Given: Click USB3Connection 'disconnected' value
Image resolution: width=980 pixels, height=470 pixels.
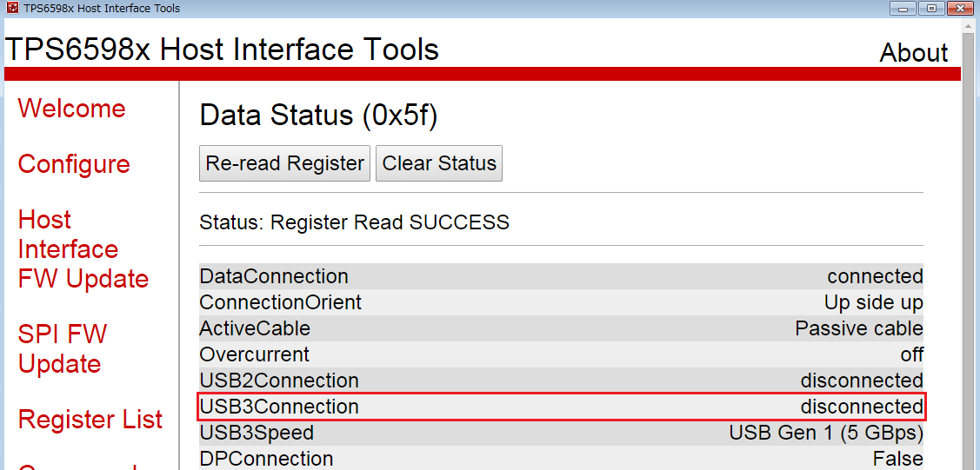Looking at the screenshot, I should tap(862, 407).
